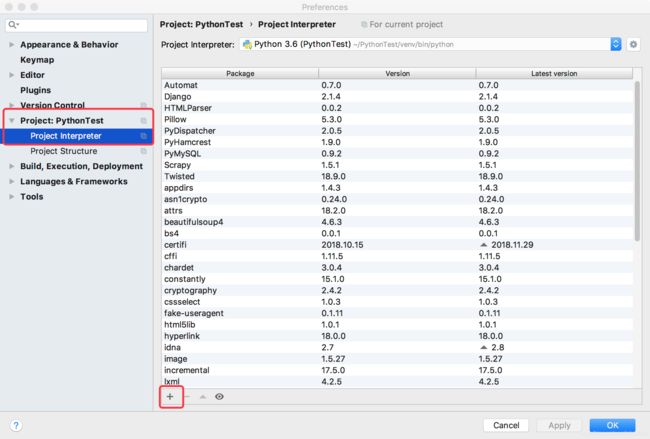
Task: Select the Twisted package row
Action: [x=397, y=176]
